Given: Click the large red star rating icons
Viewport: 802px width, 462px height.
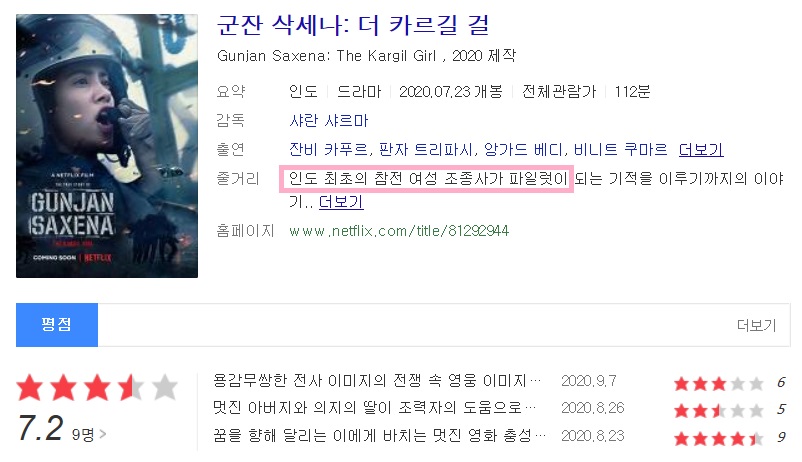Looking at the screenshot, I should tap(97, 387).
